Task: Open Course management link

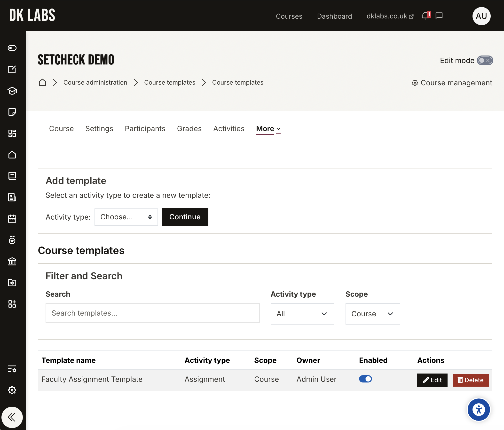Action: pos(452,83)
